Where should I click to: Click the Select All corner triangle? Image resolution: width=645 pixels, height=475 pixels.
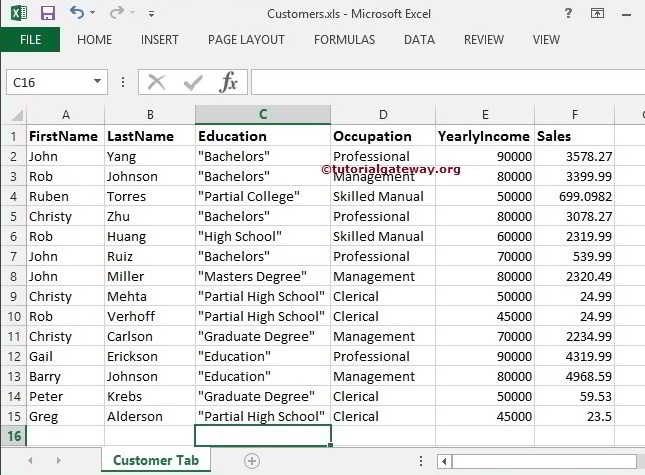[x=16, y=115]
